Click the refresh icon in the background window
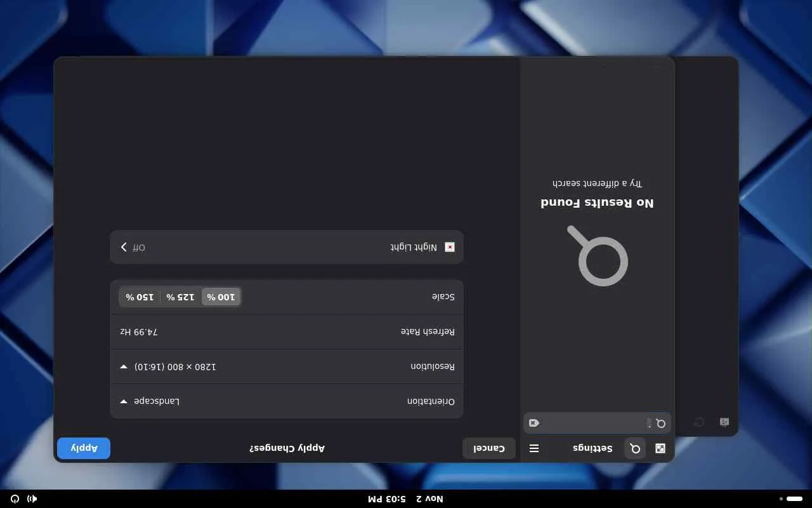Viewport: 812px width, 508px height. click(699, 422)
